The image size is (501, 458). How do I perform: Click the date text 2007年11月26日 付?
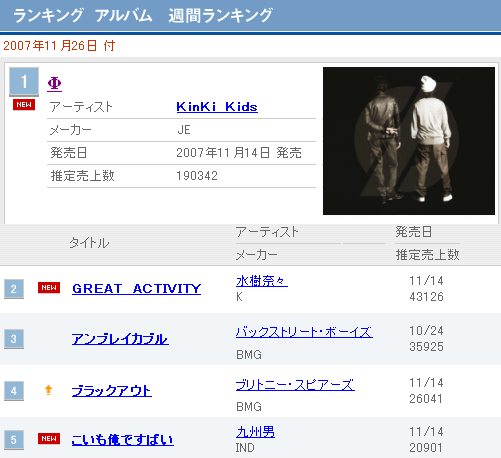(x=59, y=46)
